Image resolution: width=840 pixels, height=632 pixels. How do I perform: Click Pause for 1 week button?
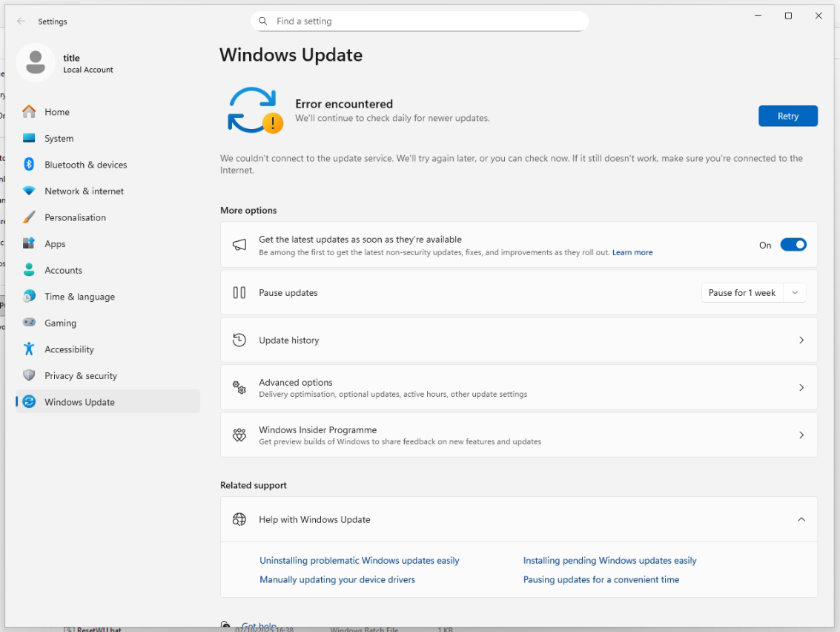(x=742, y=293)
